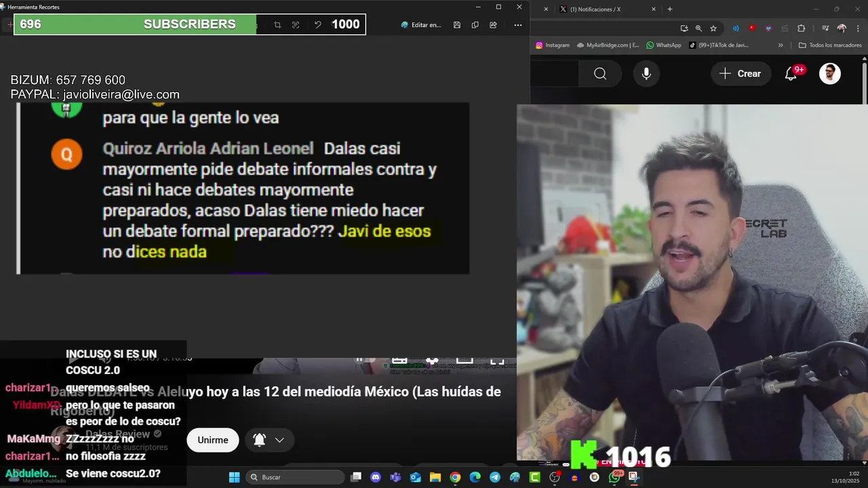This screenshot has height=488, width=868.
Task: Open the Chrome profile avatar
Action: pyautogui.click(x=842, y=28)
